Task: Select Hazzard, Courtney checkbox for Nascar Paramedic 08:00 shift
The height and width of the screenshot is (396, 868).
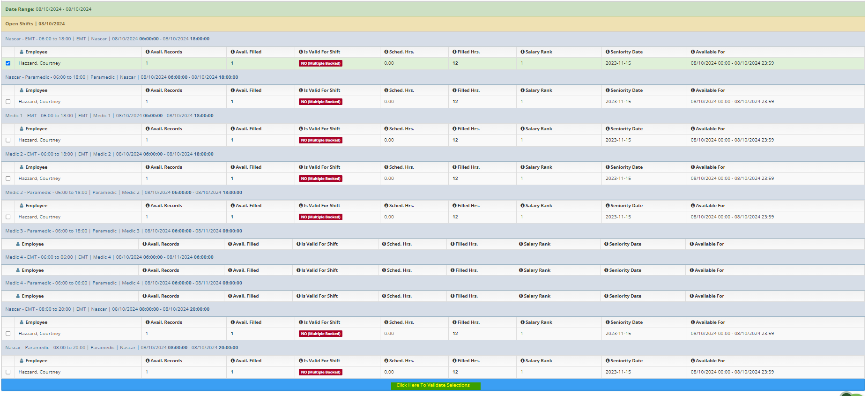Action: (8, 372)
